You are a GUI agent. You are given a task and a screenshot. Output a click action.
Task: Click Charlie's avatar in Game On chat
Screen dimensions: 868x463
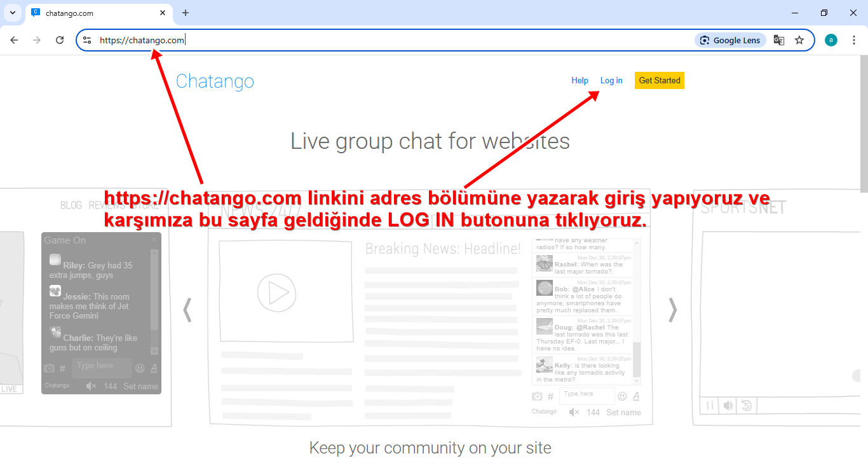[55, 332]
